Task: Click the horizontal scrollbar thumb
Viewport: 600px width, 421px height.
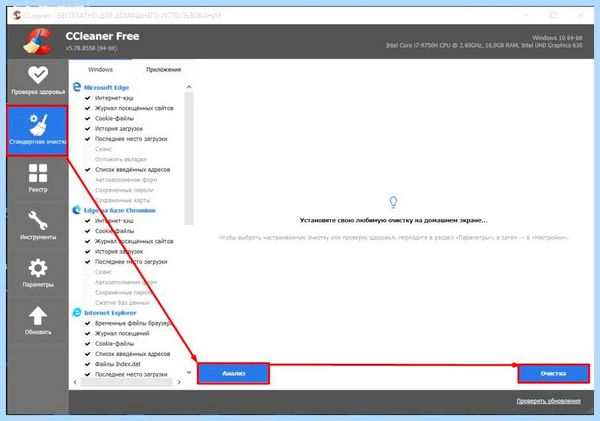Action: (x=127, y=382)
